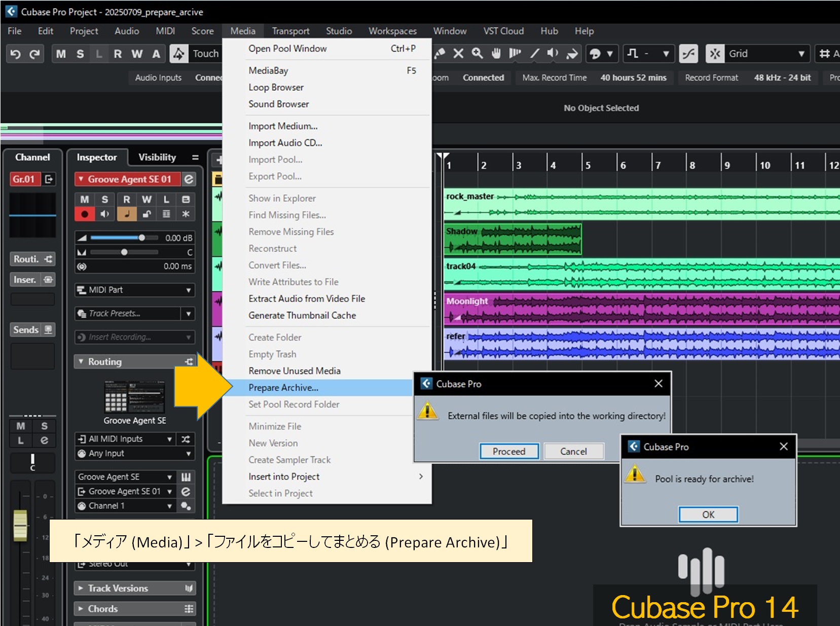Click the Sends button in Channel panel
Viewport: 840px width, 626px height.
(33, 330)
